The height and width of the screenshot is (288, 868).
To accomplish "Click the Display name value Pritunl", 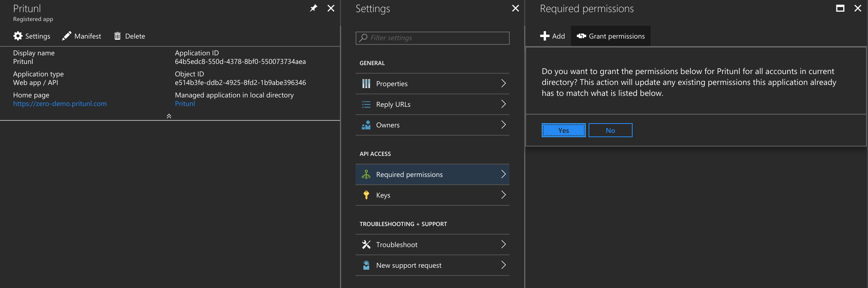I will coord(23,62).
